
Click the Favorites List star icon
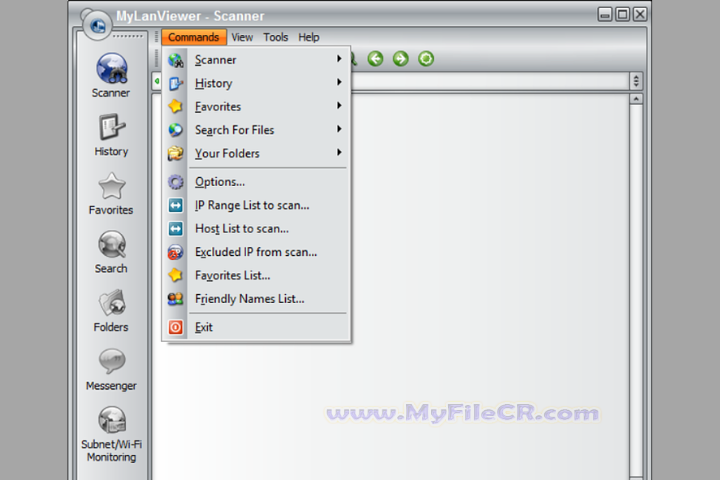(x=175, y=276)
